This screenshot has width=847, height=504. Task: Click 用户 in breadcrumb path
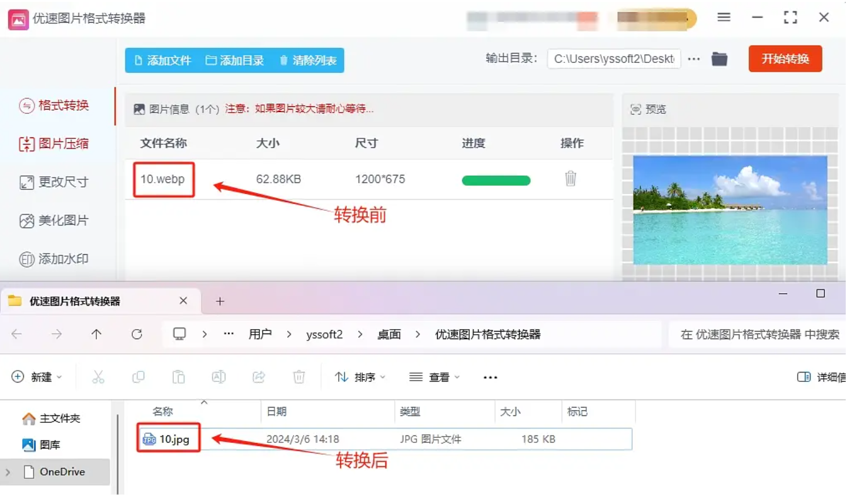[x=260, y=334]
